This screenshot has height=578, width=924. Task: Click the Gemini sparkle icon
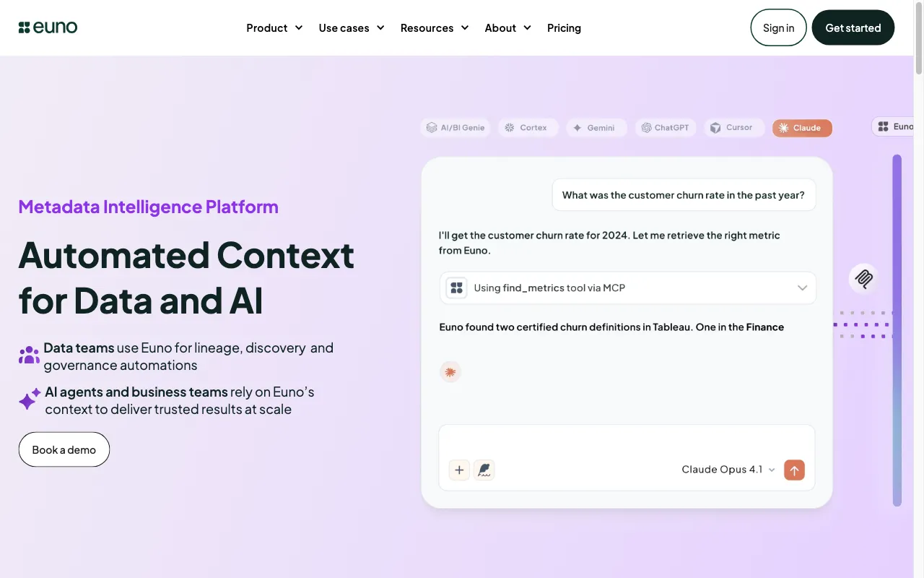[x=577, y=128]
